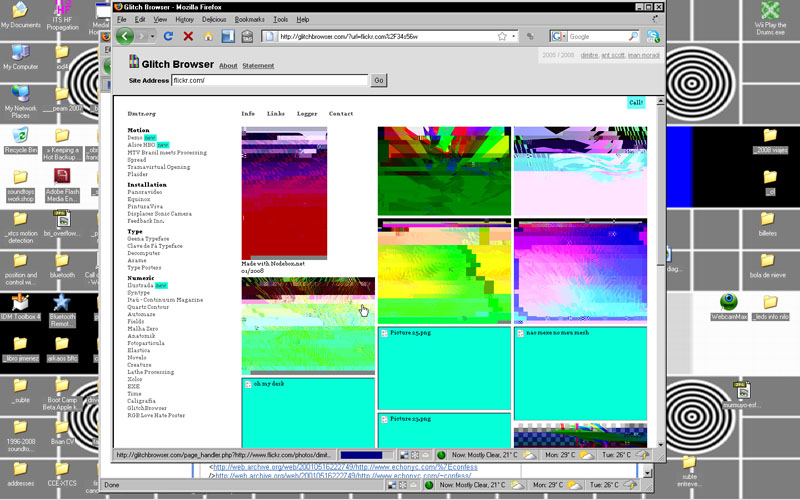Open the Bluetooth Remote desktop icon
This screenshot has height=500, width=800.
point(62,311)
